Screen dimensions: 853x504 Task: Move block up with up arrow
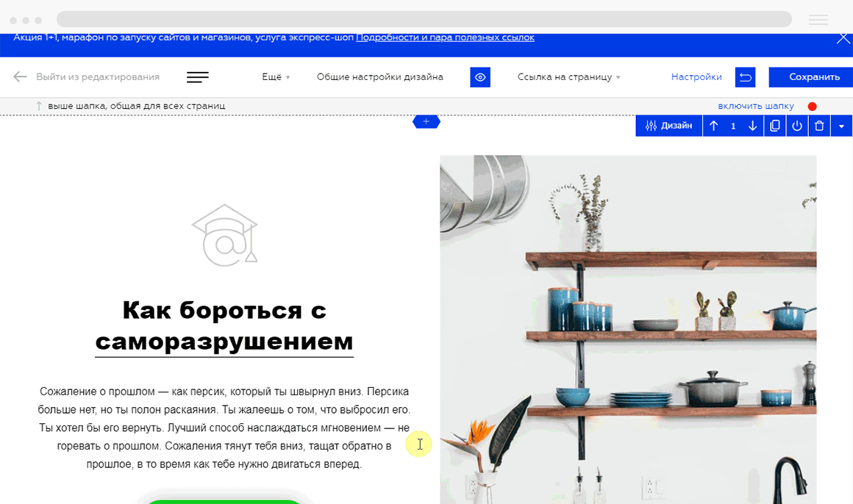pyautogui.click(x=714, y=126)
